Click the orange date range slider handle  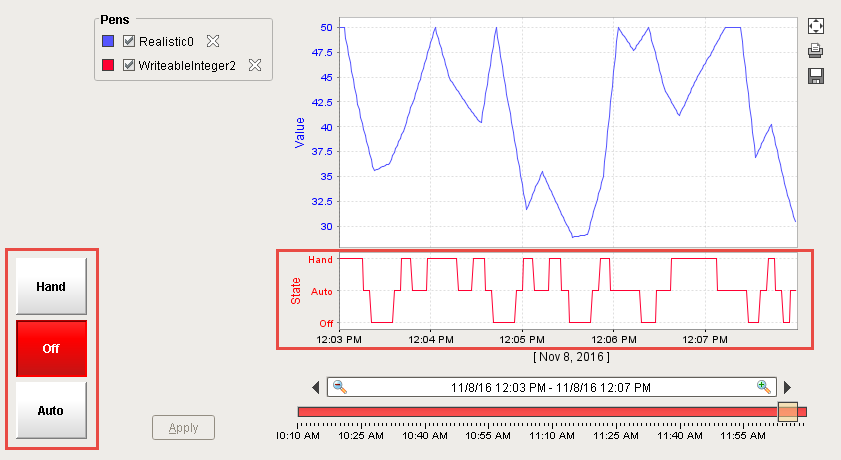click(788, 412)
